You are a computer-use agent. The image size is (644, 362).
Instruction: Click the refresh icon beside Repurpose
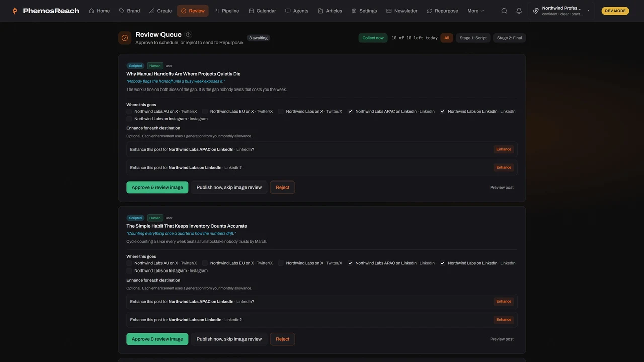click(x=429, y=11)
